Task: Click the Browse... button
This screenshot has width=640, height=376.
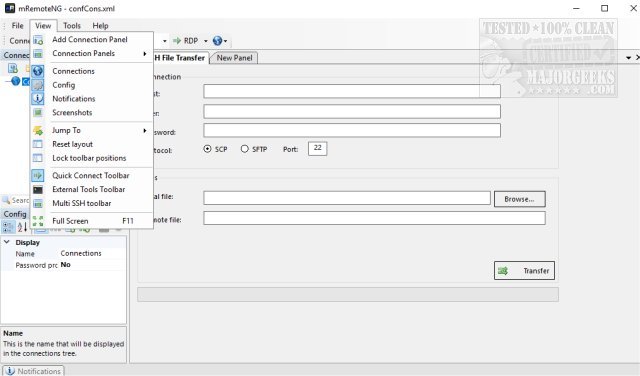Action: coord(519,199)
